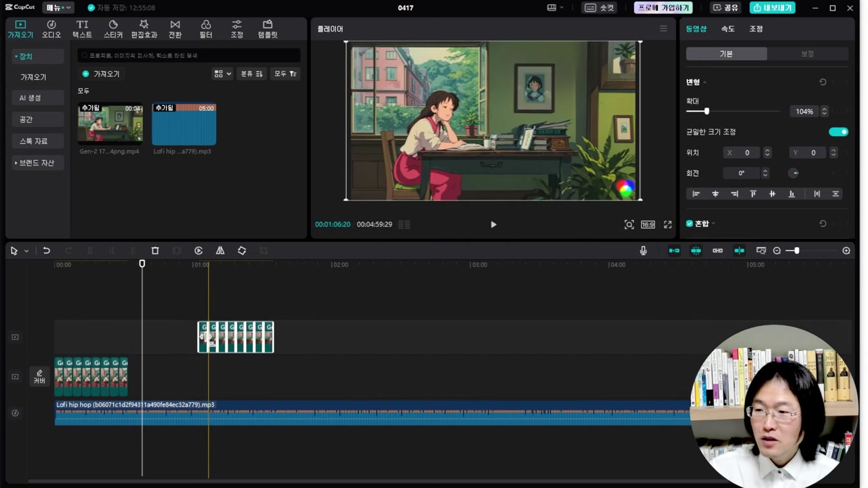Switch to the 보정 sub-tab
Viewport: 868px width, 488px height.
[807, 54]
